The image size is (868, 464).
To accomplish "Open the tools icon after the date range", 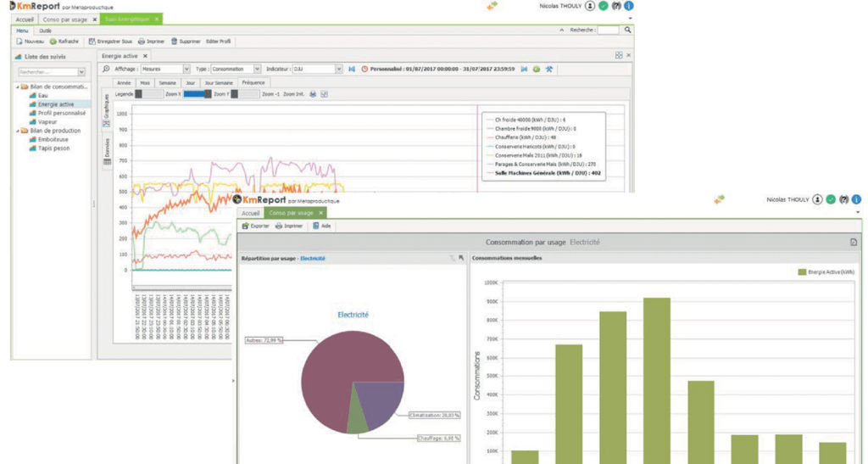I will (549, 69).
